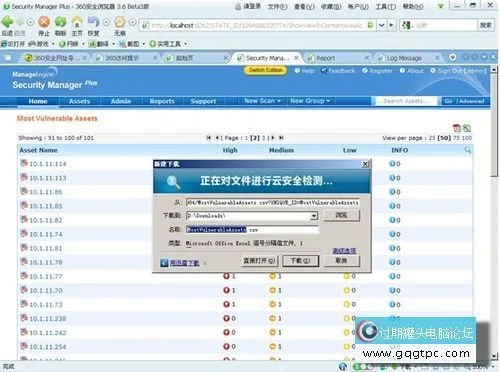Click the Go button next to asset search
This screenshot has width=500, height=372.
448,101
